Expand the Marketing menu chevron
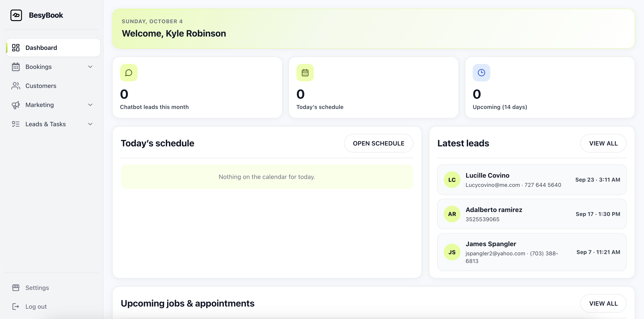The width and height of the screenshot is (644, 319). pyautogui.click(x=90, y=105)
